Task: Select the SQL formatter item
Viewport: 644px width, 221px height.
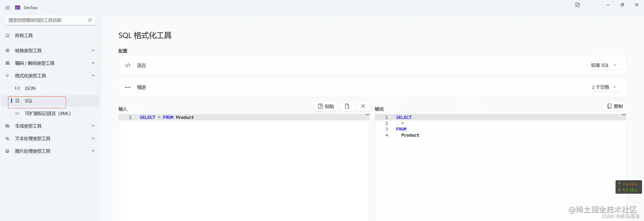Action: click(x=50, y=101)
